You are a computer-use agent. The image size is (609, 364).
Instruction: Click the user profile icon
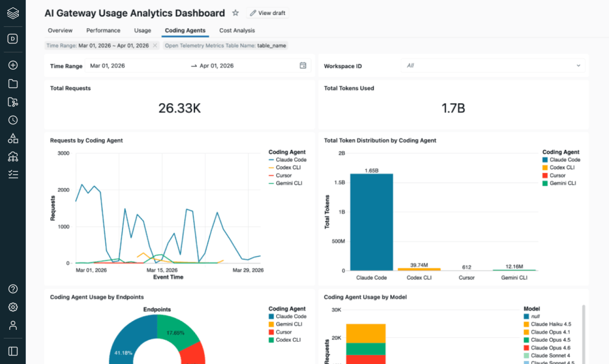pos(13,326)
